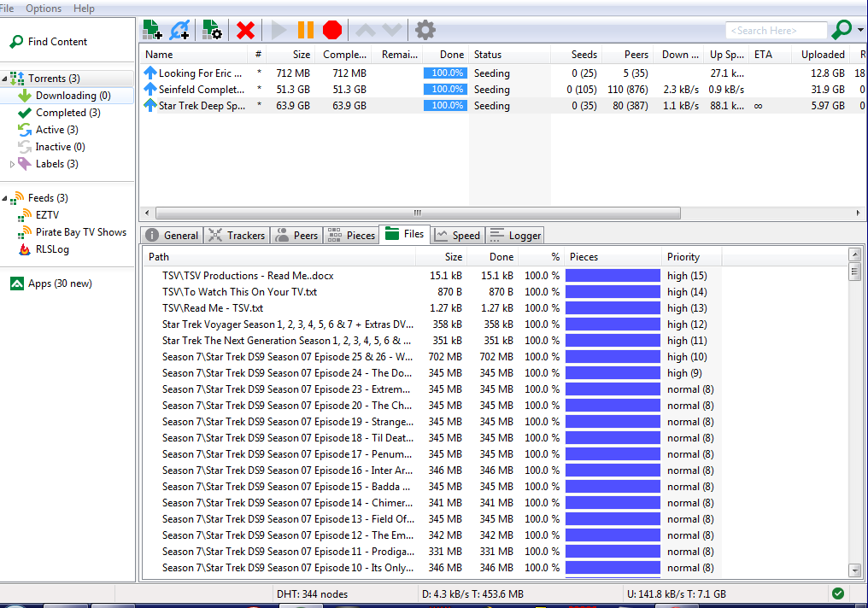Image resolution: width=868 pixels, height=608 pixels.
Task: Sort files by the Priority column header
Action: point(683,257)
